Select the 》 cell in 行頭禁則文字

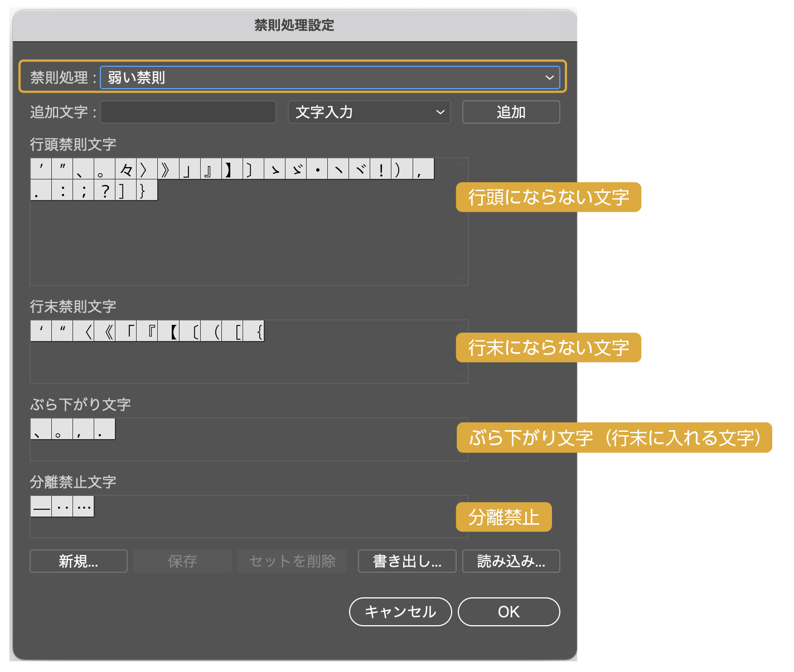168,169
